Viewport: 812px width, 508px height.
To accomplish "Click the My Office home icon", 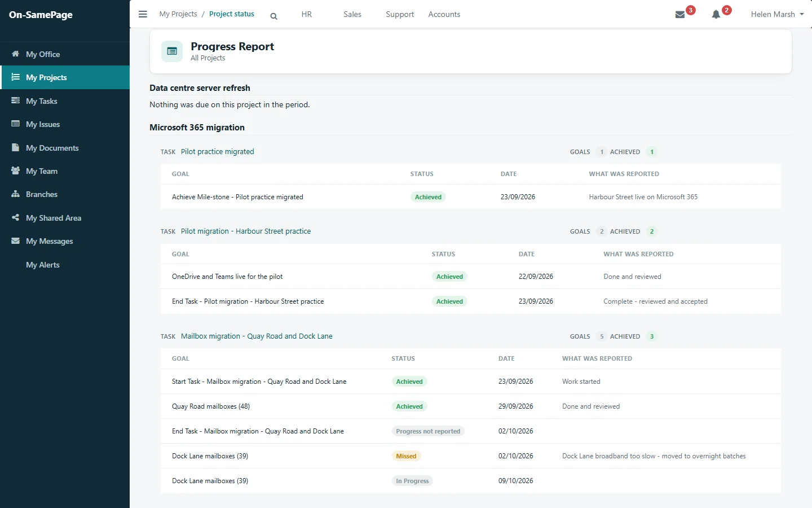I will (x=15, y=54).
